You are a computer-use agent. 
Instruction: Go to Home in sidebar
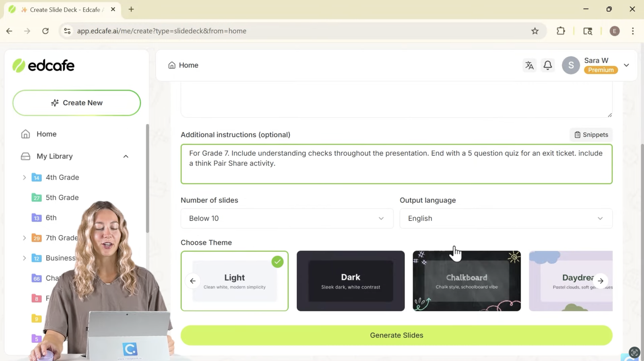[46, 134]
